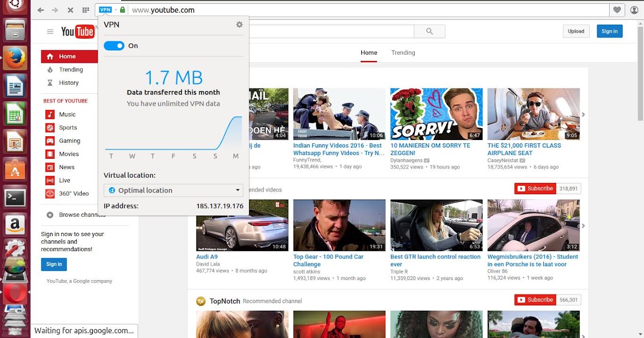Open the TopNotch channel name
This screenshot has width=644, height=338.
[224, 301]
